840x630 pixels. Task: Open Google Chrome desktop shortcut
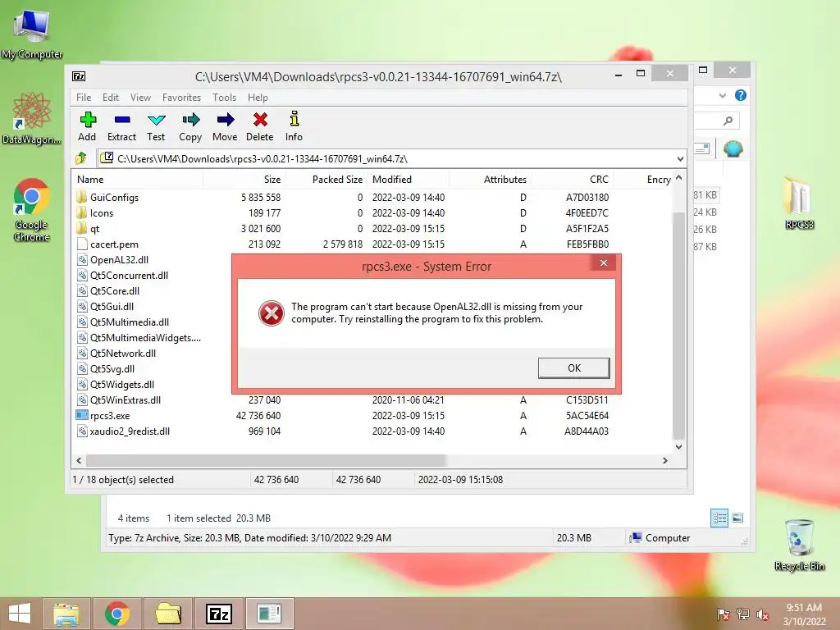point(32,210)
